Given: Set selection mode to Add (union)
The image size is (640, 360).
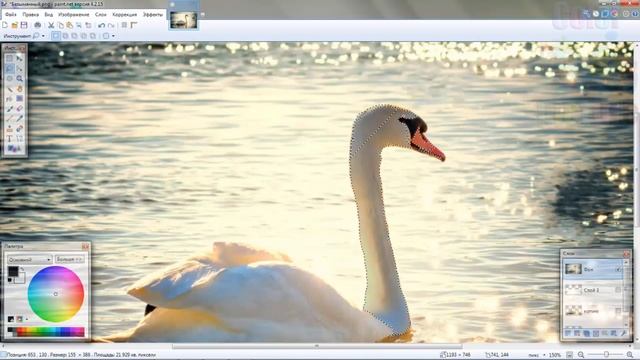Looking at the screenshot, I should point(65,36).
